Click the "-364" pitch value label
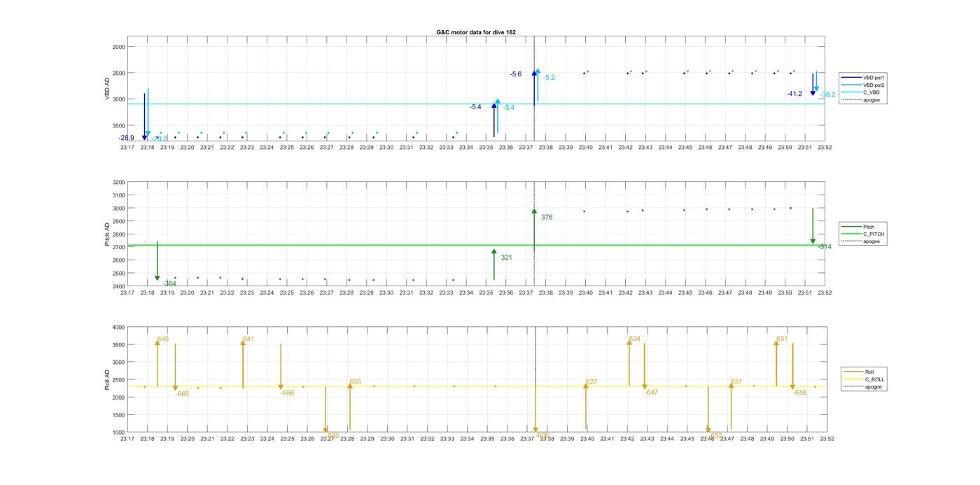The height and width of the screenshot is (485, 980). (169, 283)
